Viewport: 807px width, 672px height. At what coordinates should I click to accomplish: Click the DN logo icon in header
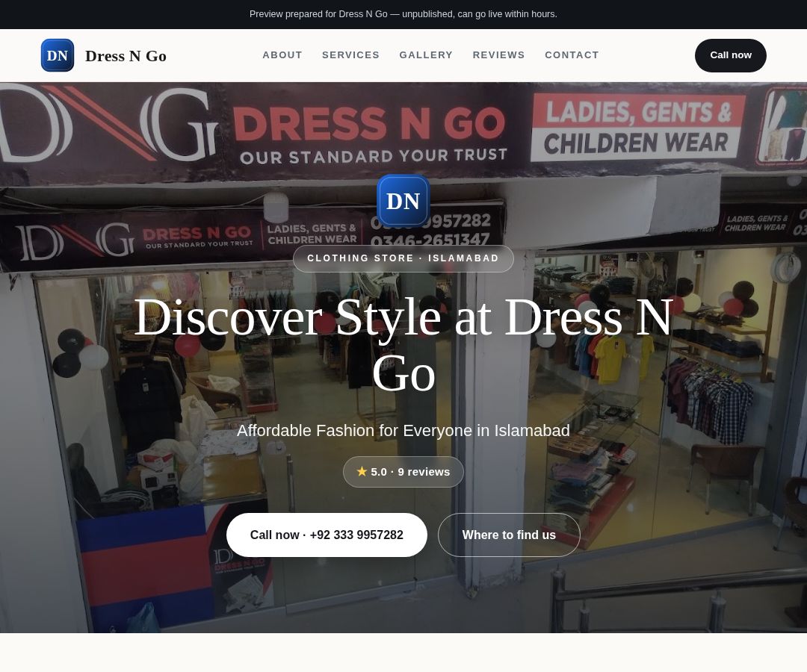tap(57, 55)
